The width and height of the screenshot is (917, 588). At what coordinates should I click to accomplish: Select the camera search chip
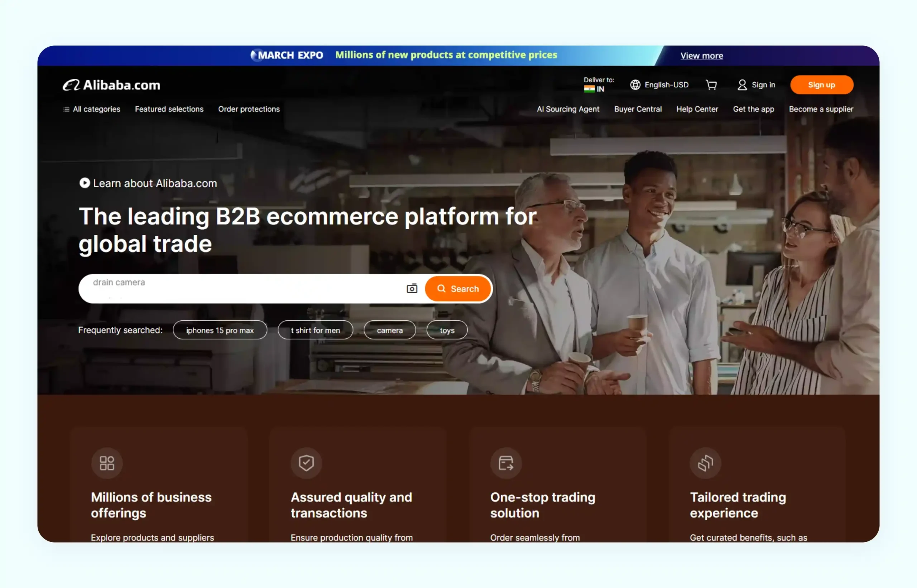(390, 330)
